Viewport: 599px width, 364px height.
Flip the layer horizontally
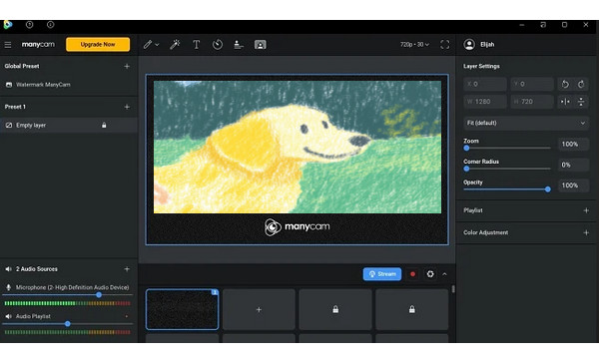(x=565, y=102)
